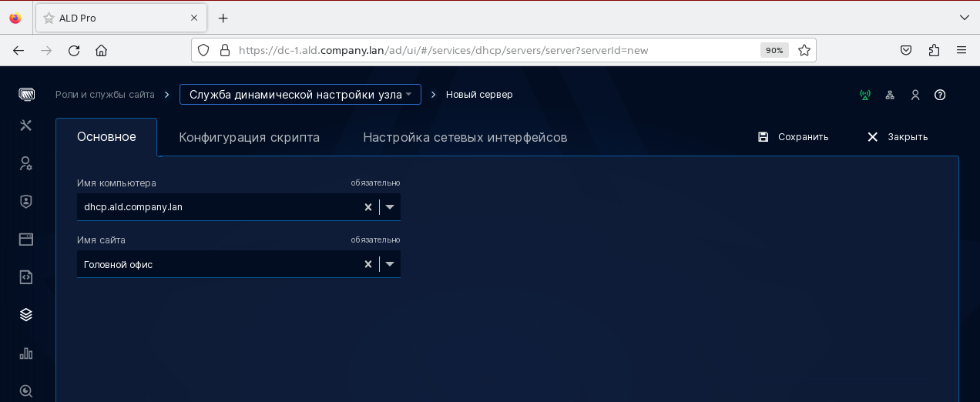Expand the 'Имя сайта' dropdown arrow

(x=390, y=264)
